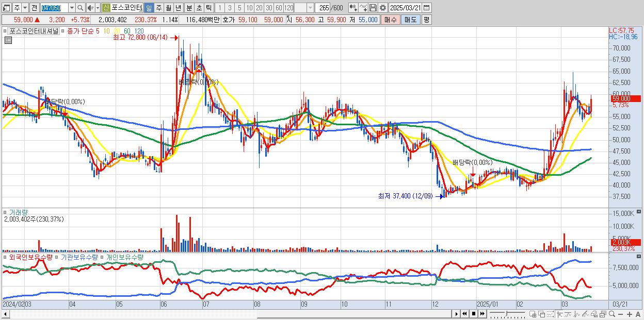Open the 주 market type dropdown
This screenshot has height=320, width=644.
(x=25, y=8)
